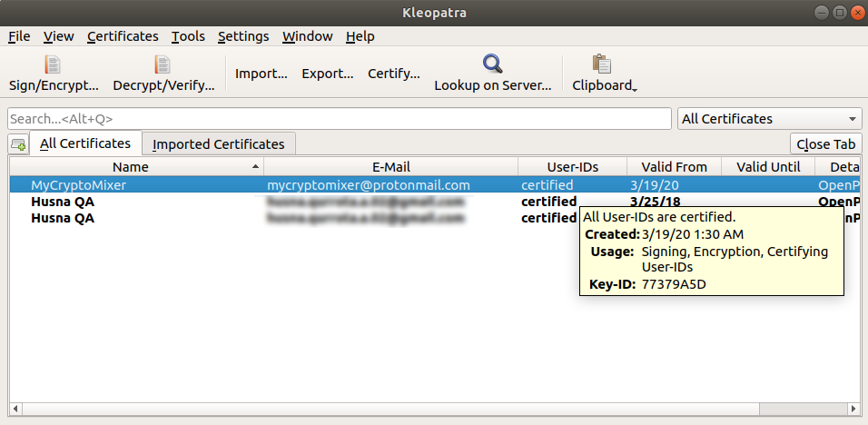Open the Clipboard toolbar menu
868x425 pixels.
pyautogui.click(x=605, y=74)
